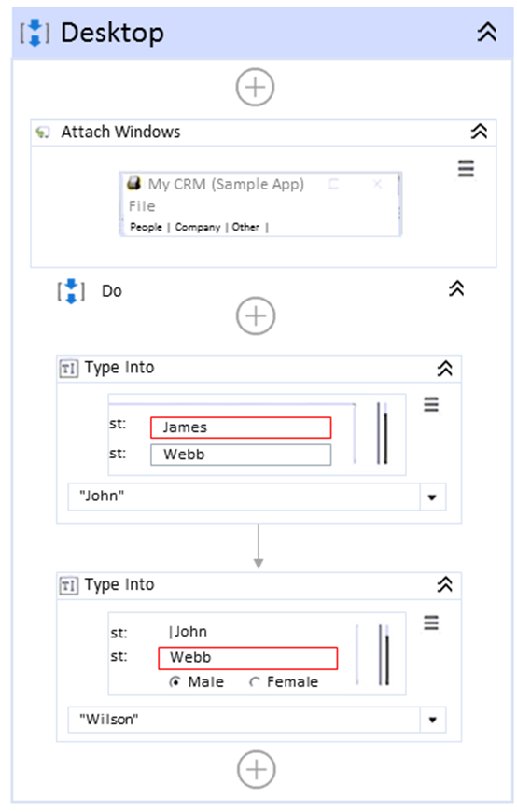Add activity below the "Wilson" Type Into
The height and width of the screenshot is (812, 517).
257,770
